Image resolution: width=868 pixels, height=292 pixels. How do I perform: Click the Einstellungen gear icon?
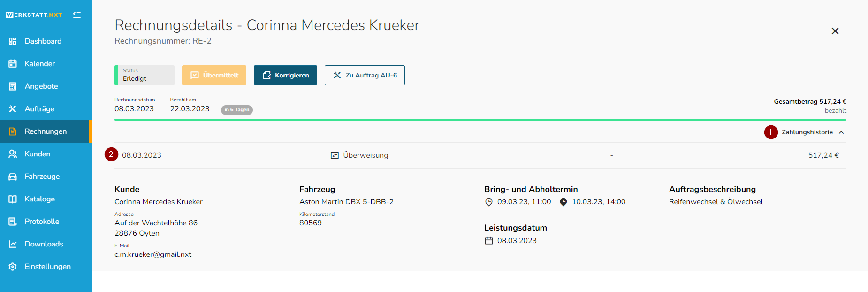13,267
